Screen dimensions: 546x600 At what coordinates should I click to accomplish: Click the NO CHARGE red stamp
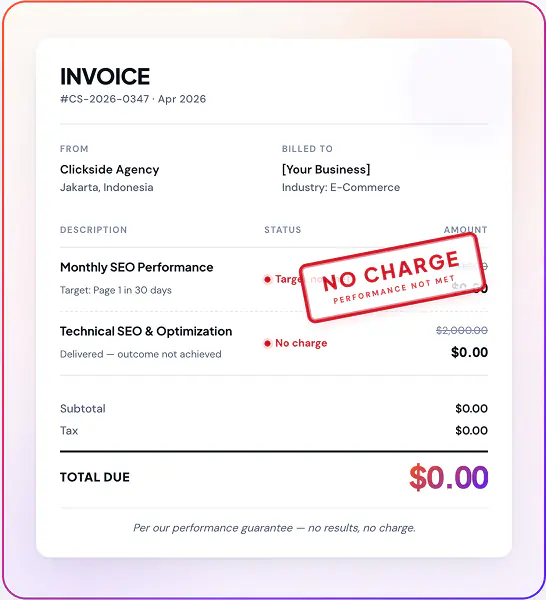coord(391,278)
